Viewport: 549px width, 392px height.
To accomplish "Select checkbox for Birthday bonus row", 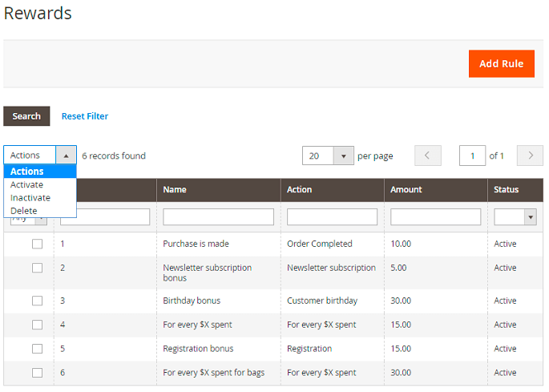I will (x=37, y=301).
